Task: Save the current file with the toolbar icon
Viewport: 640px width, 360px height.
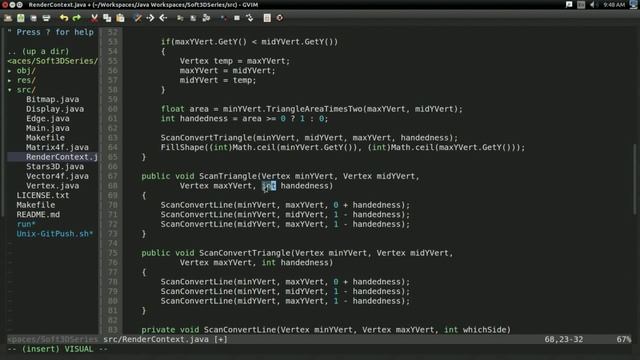Action: (x=21, y=18)
